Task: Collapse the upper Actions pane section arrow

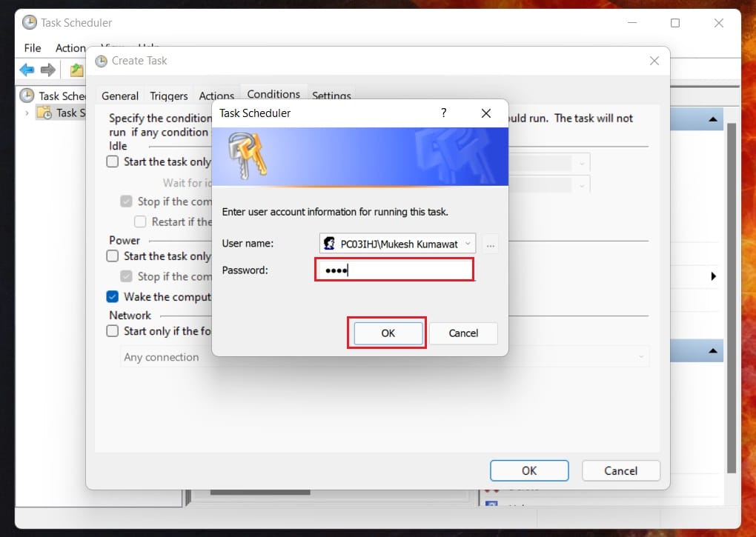Action: coord(713,119)
